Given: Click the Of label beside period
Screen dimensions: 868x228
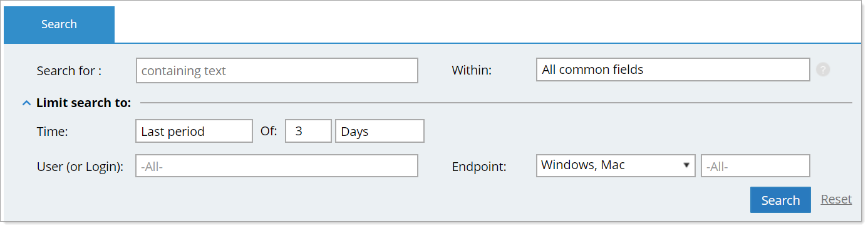Looking at the screenshot, I should tap(268, 132).
